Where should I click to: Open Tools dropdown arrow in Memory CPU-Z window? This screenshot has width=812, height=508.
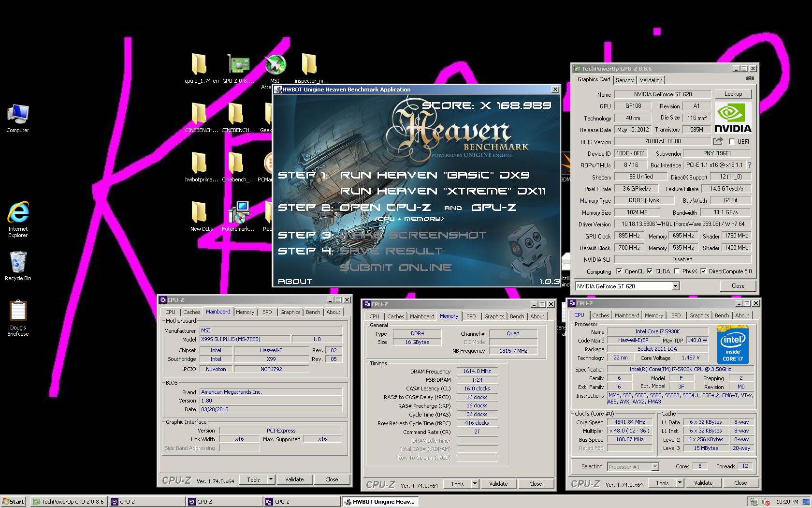[475, 484]
